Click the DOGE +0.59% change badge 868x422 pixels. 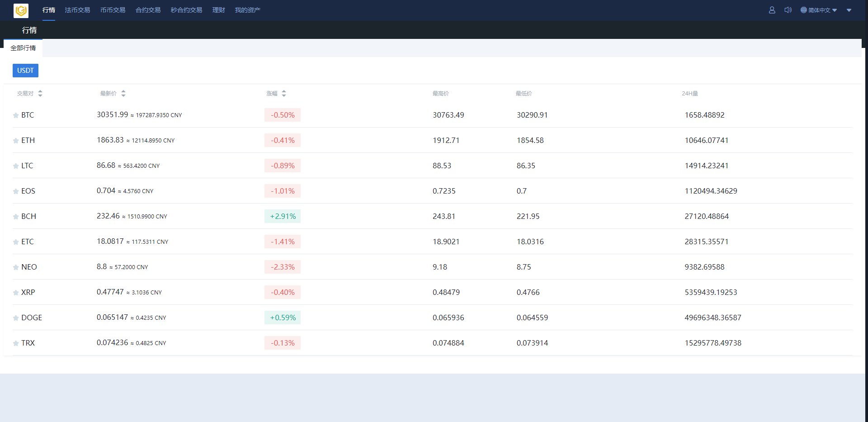pos(283,318)
